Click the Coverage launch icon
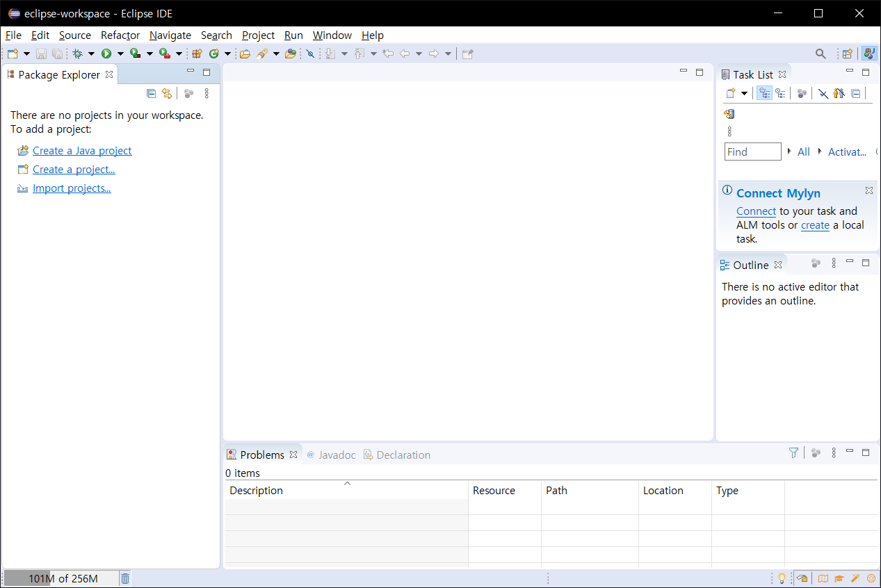This screenshot has width=881, height=588. (x=136, y=54)
